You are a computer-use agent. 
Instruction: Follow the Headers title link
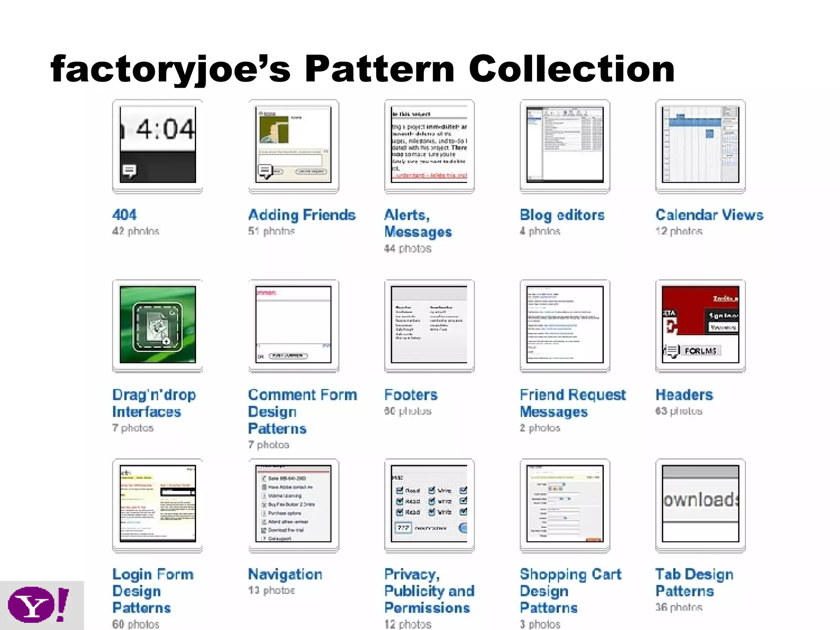684,395
